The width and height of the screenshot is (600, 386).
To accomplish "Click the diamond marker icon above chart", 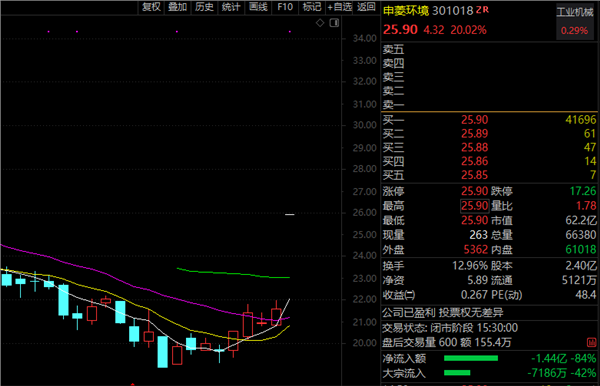I will [x=320, y=23].
